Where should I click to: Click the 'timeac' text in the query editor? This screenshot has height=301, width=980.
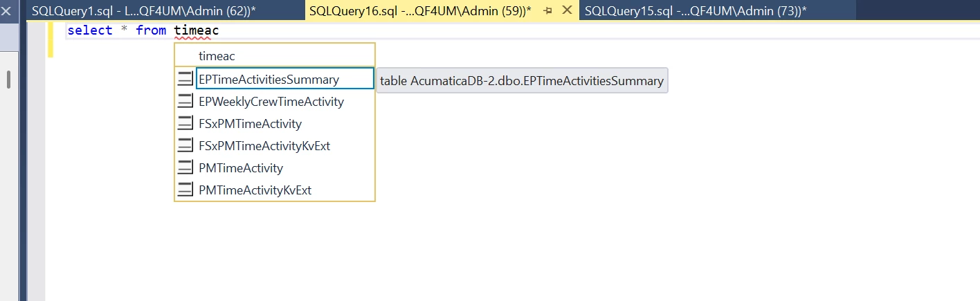pos(197,30)
